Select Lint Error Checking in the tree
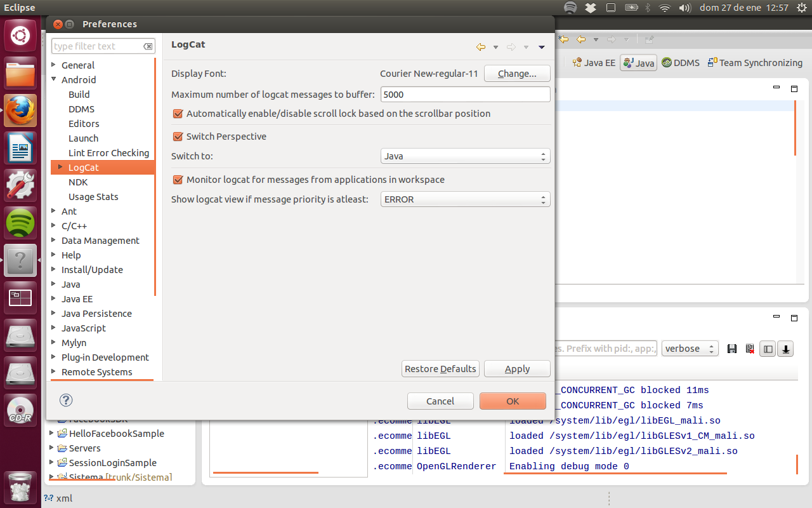This screenshot has height=508, width=812. [x=108, y=153]
